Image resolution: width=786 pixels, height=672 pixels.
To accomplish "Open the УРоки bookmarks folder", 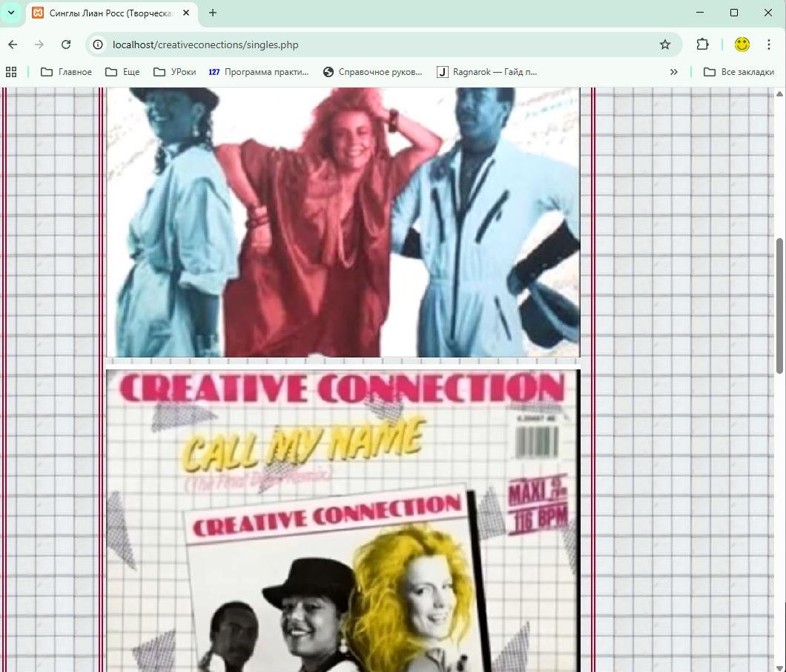I will pyautogui.click(x=174, y=72).
